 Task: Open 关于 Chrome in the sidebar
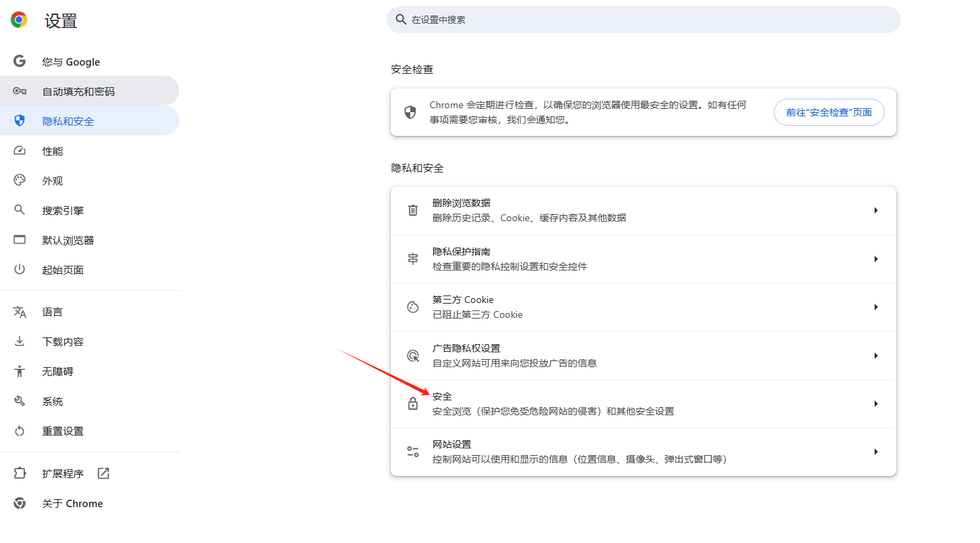[89, 503]
